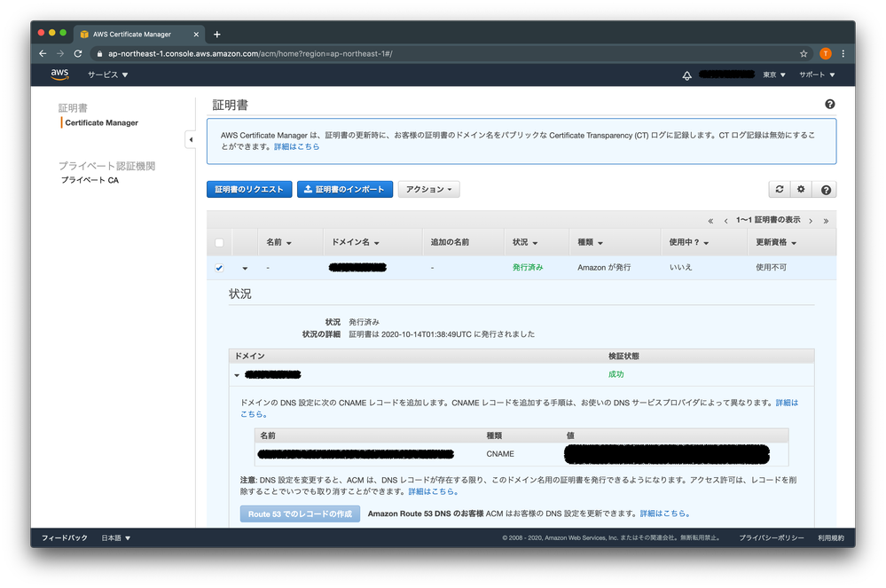Image resolution: width=886 pixels, height=588 pixels.
Task: Toggle the select-all certificates checkbox
Action: (219, 243)
